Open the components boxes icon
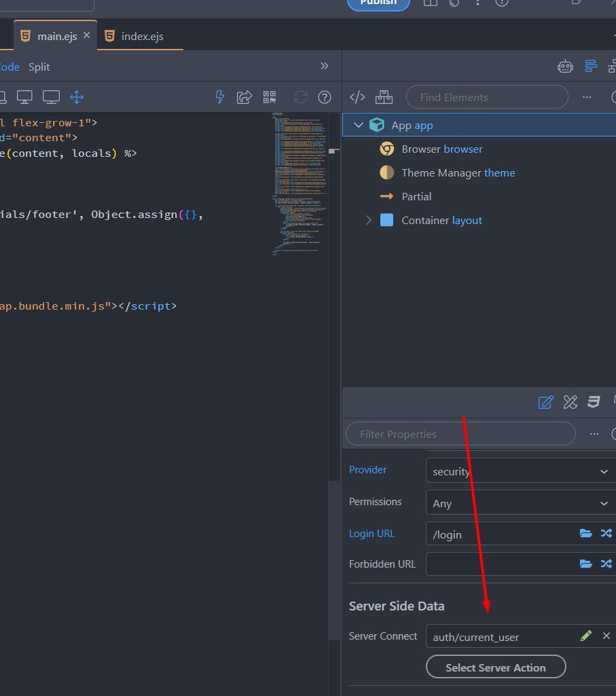Image resolution: width=616 pixels, height=696 pixels. (384, 97)
